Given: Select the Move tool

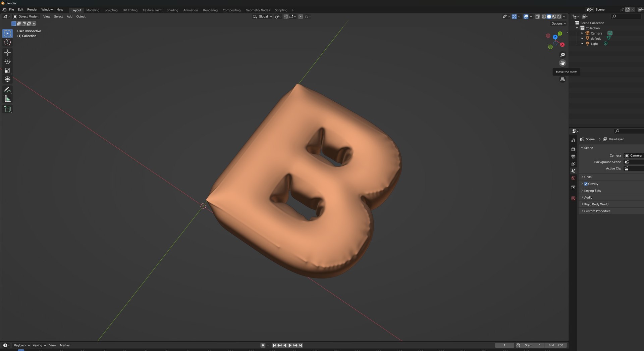Looking at the screenshot, I should pos(7,52).
